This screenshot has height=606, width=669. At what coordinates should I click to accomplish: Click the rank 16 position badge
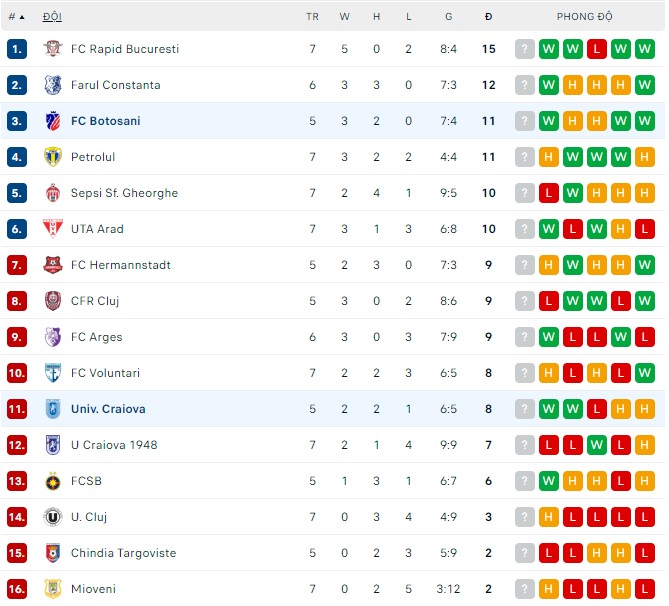tap(17, 589)
